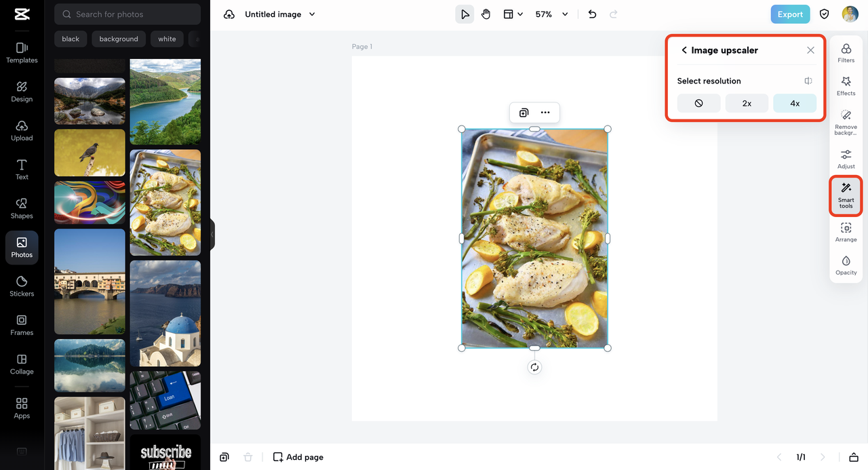Open the shield privacy icon
868x470 pixels.
(825, 14)
